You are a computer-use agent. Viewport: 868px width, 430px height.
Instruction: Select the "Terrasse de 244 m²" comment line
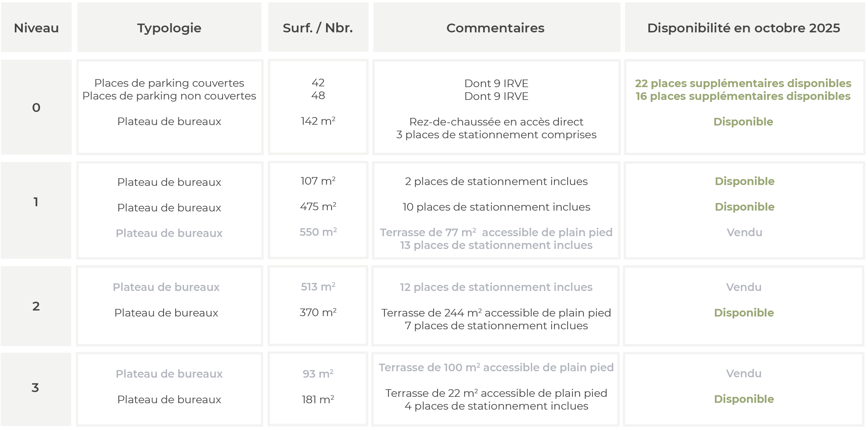(496, 313)
